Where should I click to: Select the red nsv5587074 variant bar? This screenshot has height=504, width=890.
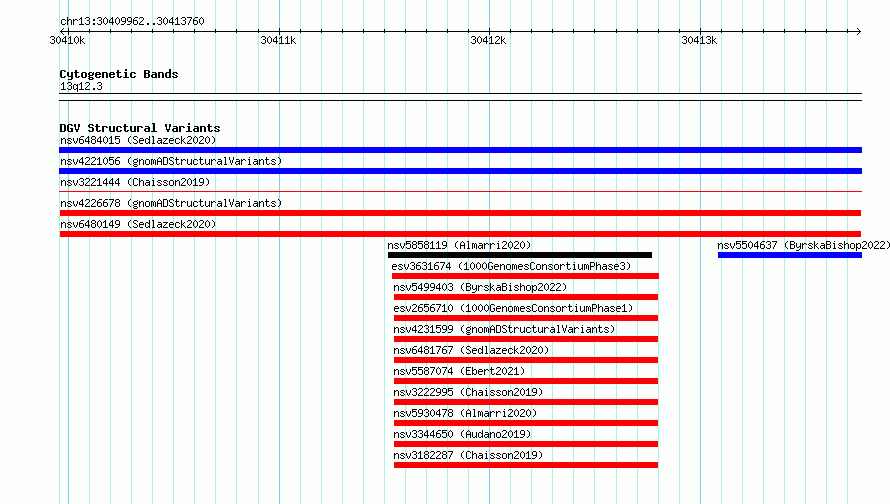(526, 381)
